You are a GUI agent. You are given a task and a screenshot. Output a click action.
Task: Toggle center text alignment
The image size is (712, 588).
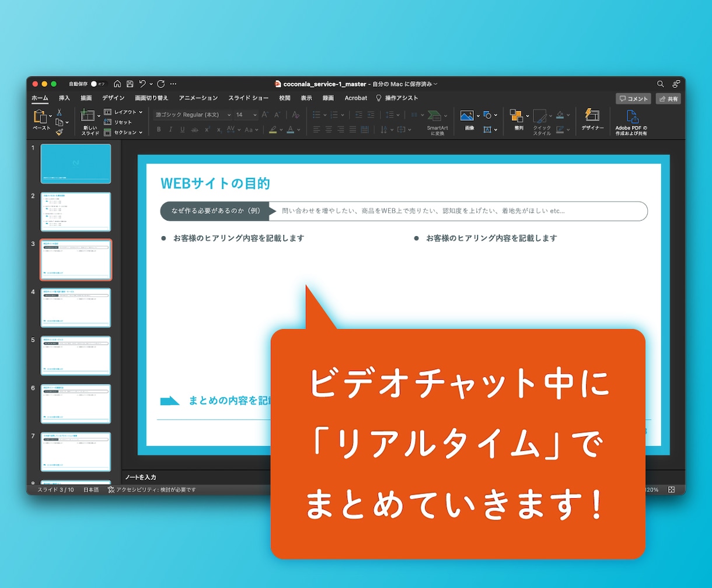coord(329,129)
